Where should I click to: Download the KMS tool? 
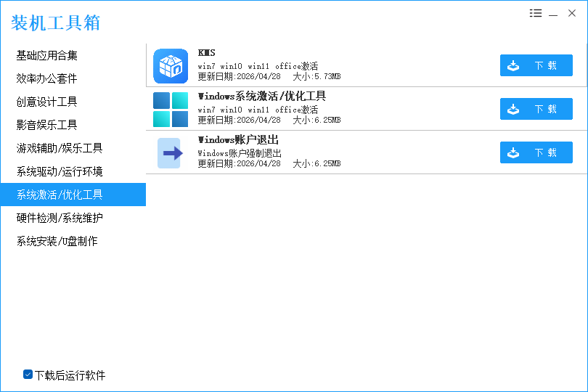(536, 65)
